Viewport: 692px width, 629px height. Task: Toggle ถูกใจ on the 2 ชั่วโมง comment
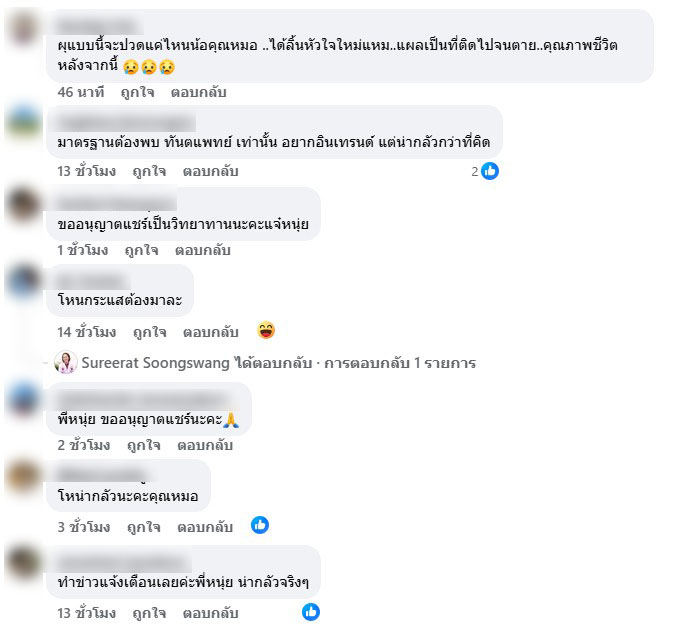[x=144, y=445]
